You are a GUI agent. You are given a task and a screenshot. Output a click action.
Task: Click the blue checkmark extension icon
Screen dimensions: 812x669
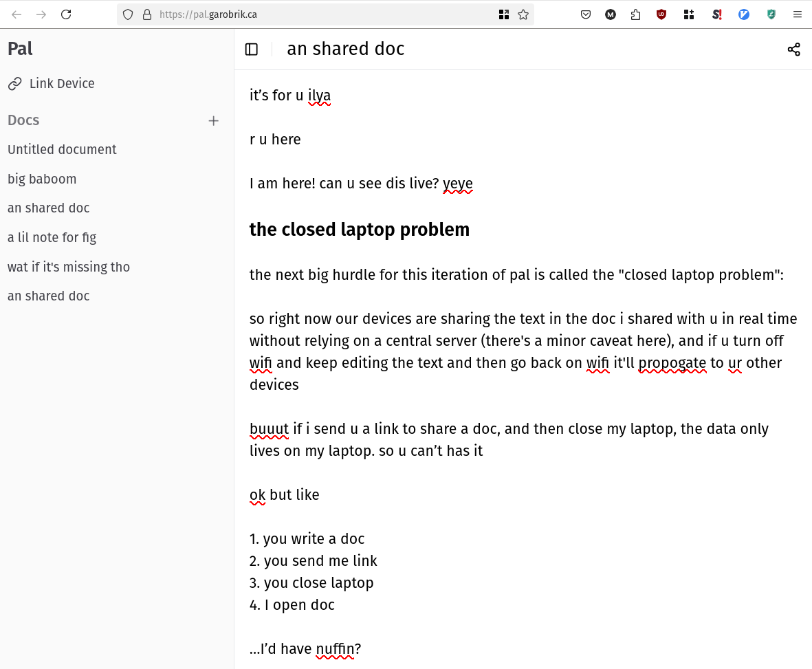click(x=744, y=14)
